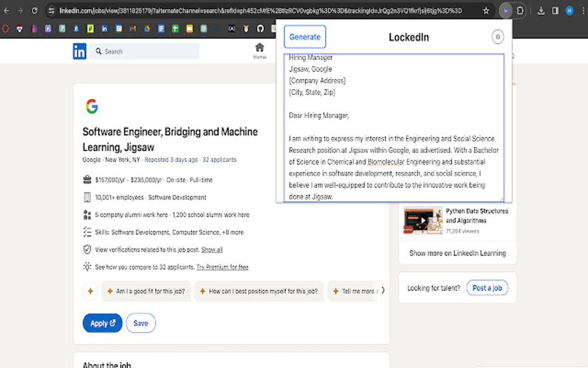Viewport: 588px width, 368px height.
Task: Reload the LinkedIn job page
Action: 35,10
